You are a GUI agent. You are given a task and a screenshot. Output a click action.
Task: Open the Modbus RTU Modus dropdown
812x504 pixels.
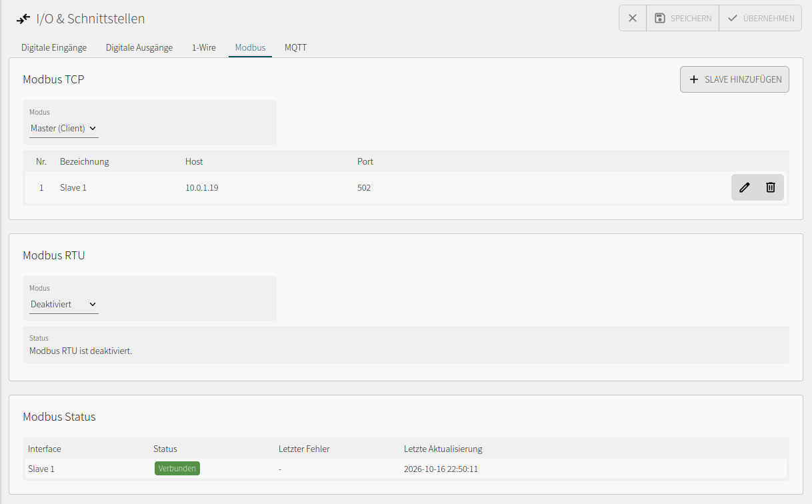coord(64,305)
